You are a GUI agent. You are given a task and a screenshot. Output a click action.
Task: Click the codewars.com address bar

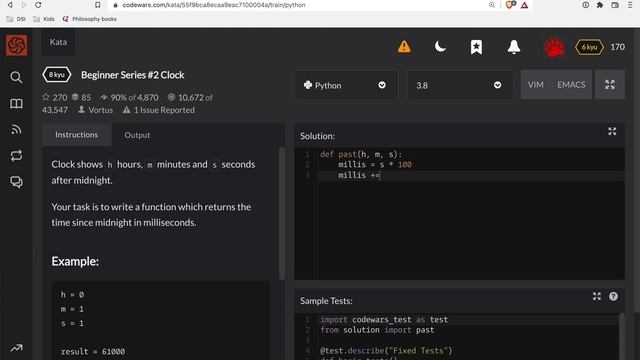coord(214,5)
